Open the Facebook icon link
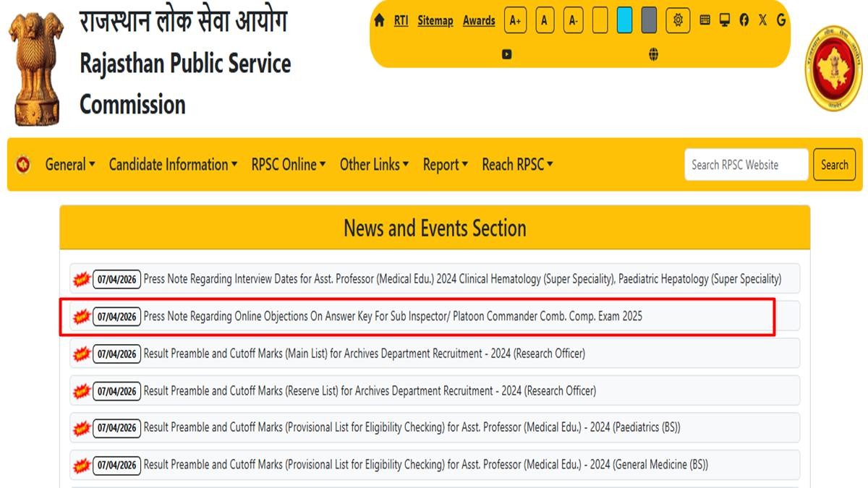 [744, 20]
